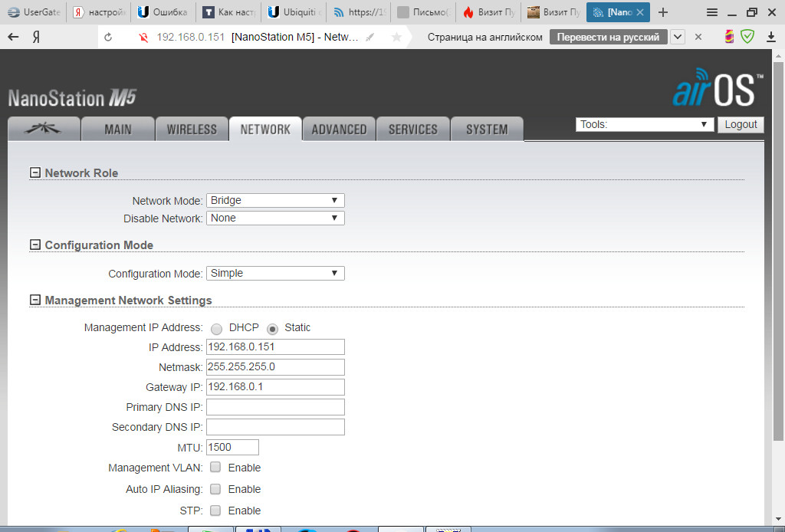Bookmark this page with the star icon
Image resolution: width=785 pixels, height=532 pixels.
point(396,37)
